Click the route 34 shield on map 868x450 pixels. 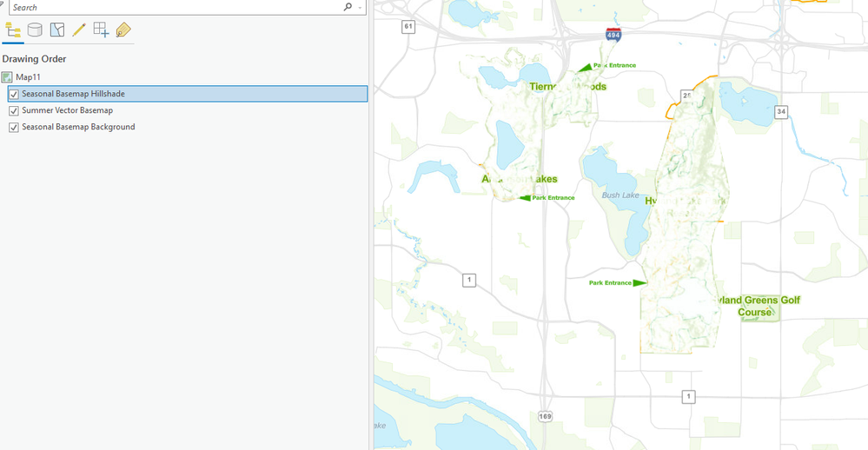[781, 111]
